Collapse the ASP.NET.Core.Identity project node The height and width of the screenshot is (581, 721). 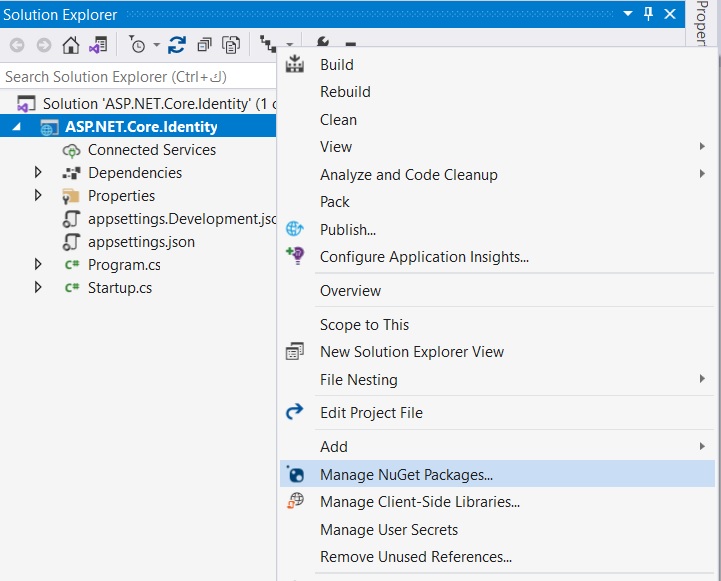(17, 126)
